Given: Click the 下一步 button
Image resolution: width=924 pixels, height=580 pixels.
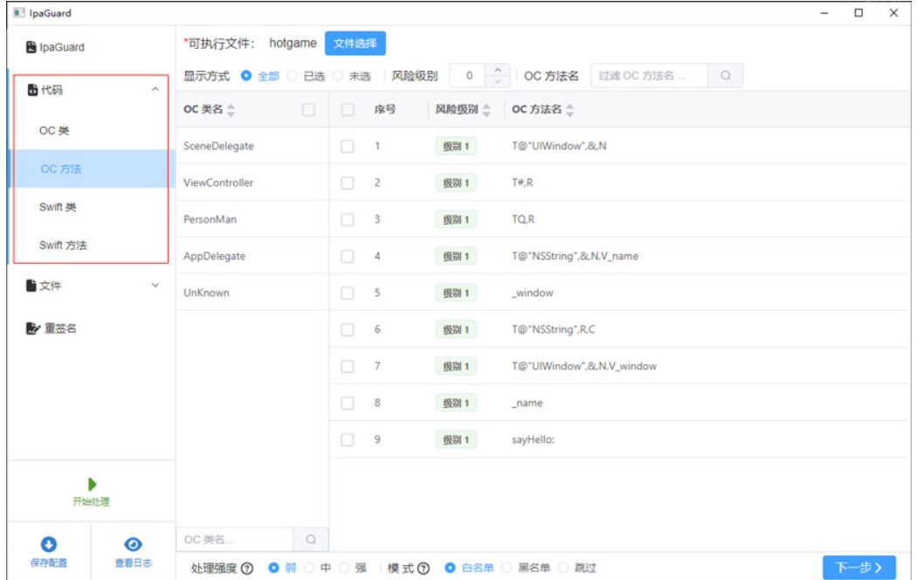Looking at the screenshot, I should click(x=859, y=568).
